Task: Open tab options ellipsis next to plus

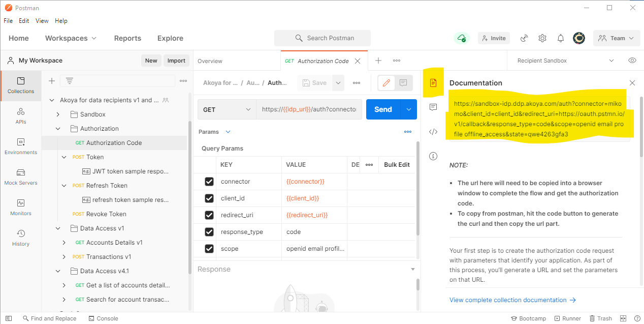Action: (397, 61)
